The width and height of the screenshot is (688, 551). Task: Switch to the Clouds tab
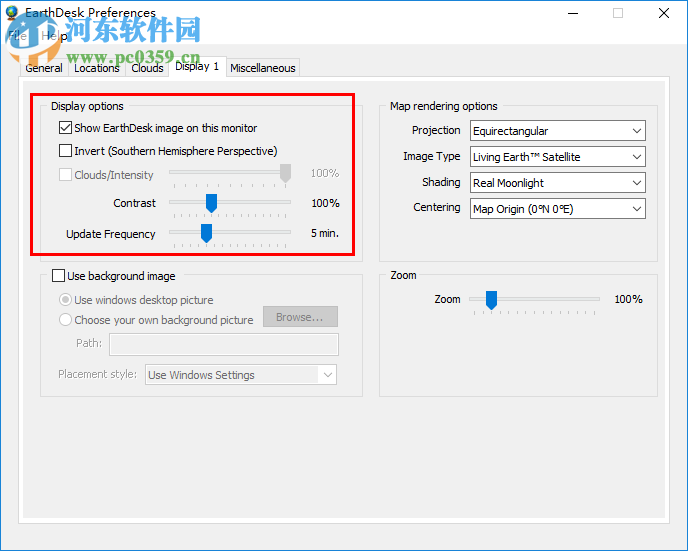pyautogui.click(x=147, y=68)
